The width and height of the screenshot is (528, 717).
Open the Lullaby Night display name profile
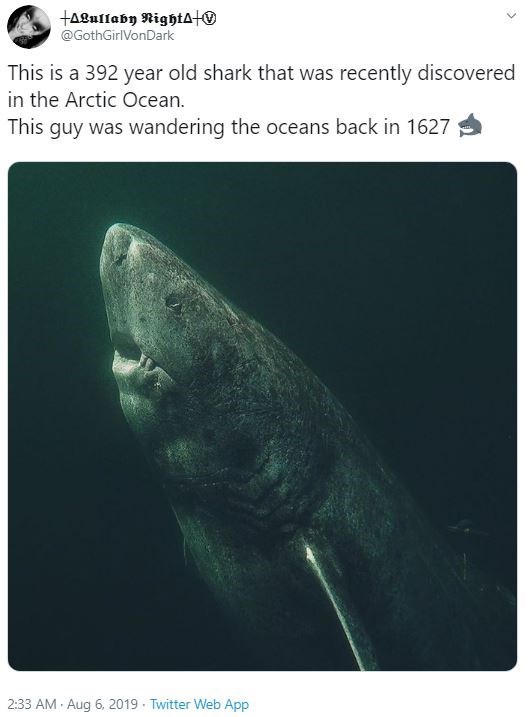pos(133,18)
